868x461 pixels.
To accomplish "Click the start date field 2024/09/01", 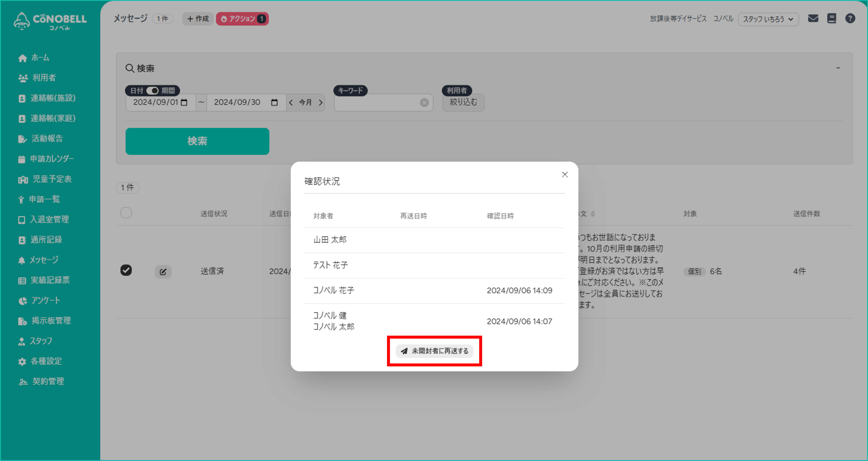I will click(x=160, y=102).
